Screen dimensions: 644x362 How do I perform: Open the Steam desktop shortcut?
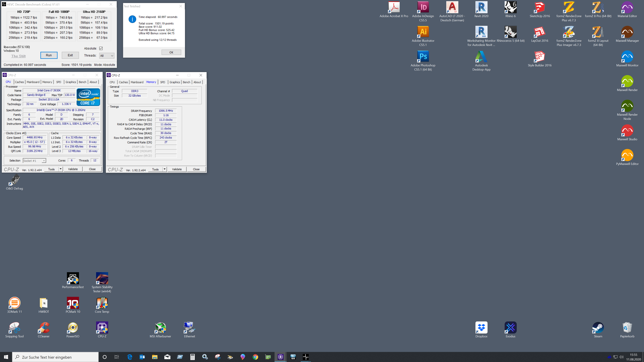coord(598,330)
